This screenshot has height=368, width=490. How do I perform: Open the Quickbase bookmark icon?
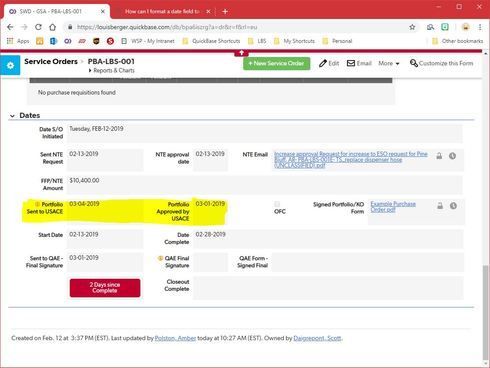tap(68, 41)
